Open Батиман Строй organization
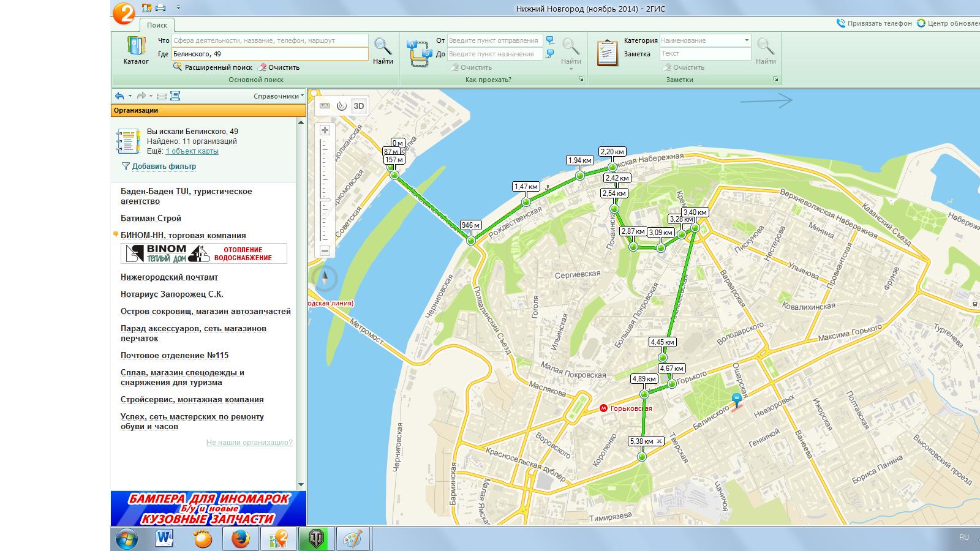 point(151,218)
